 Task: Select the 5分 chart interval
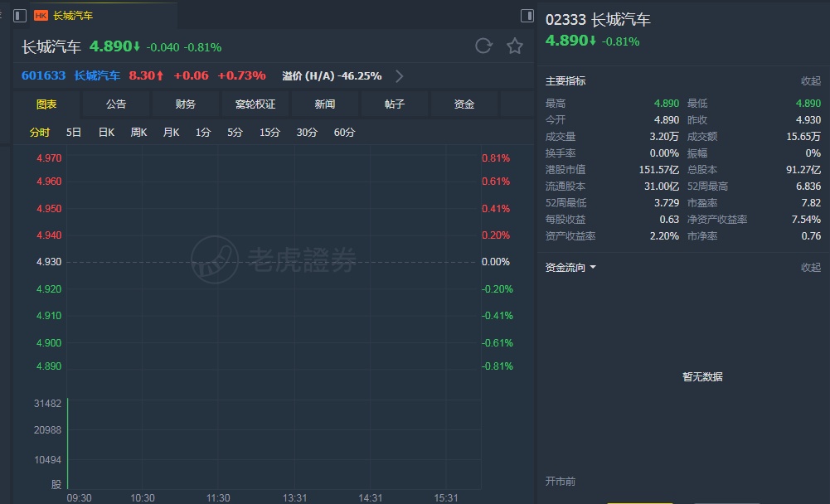pyautogui.click(x=235, y=133)
